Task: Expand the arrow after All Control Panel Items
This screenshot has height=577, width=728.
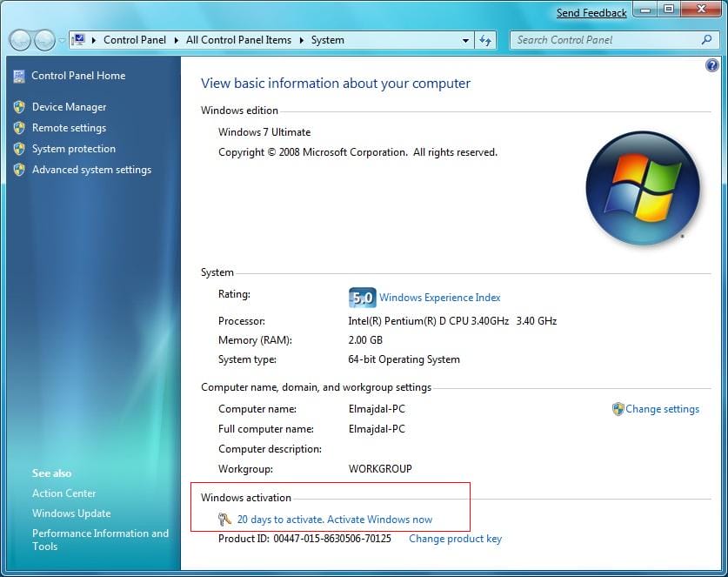Action: coord(302,40)
